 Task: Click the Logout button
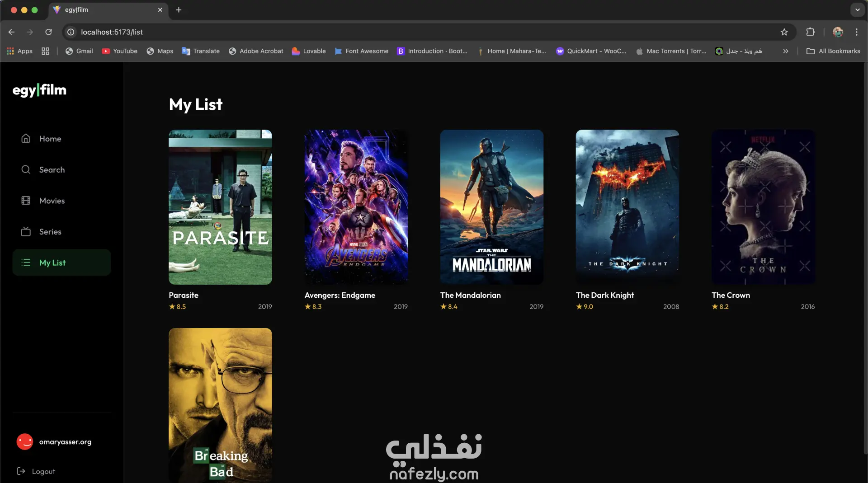(x=36, y=471)
